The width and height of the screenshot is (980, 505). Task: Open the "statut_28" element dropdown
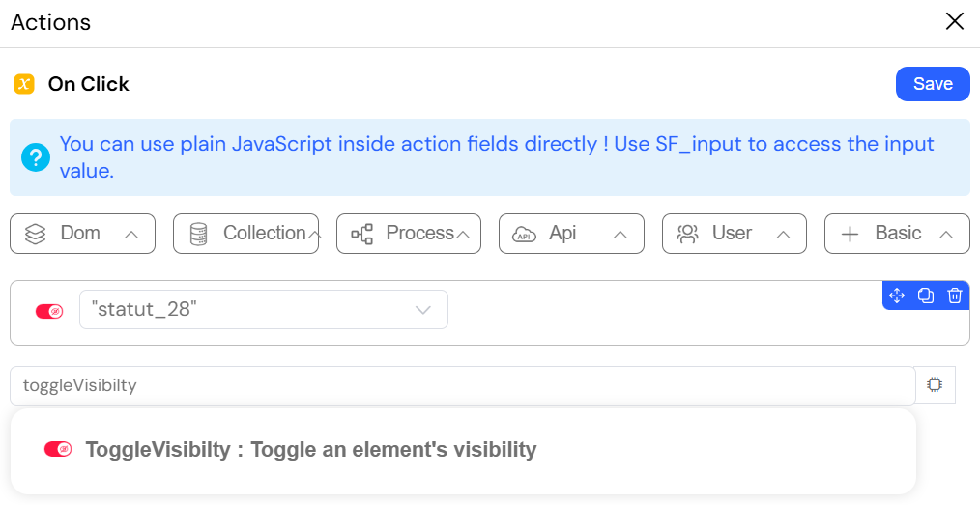pos(264,310)
